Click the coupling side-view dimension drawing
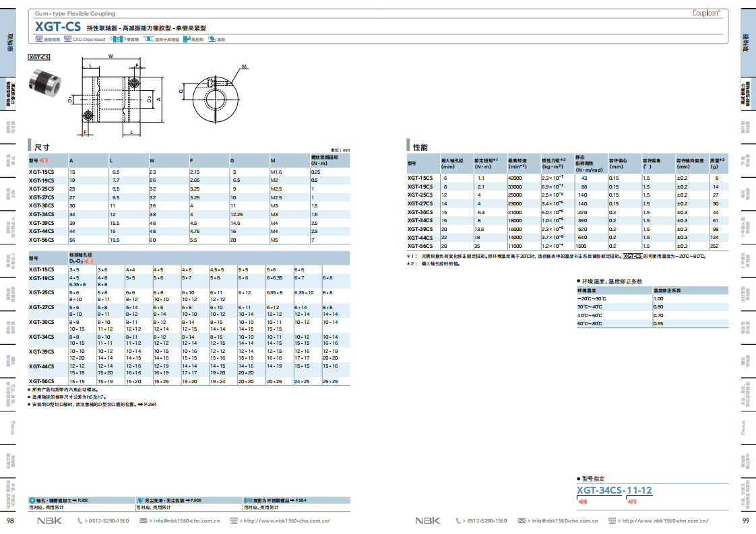Viewport: 756px width, 534px height. [x=116, y=96]
